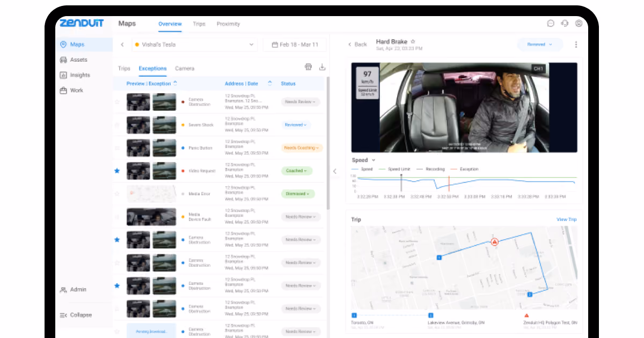The height and width of the screenshot is (338, 644).
Task: Open the support headset icon
Action: [x=565, y=24]
